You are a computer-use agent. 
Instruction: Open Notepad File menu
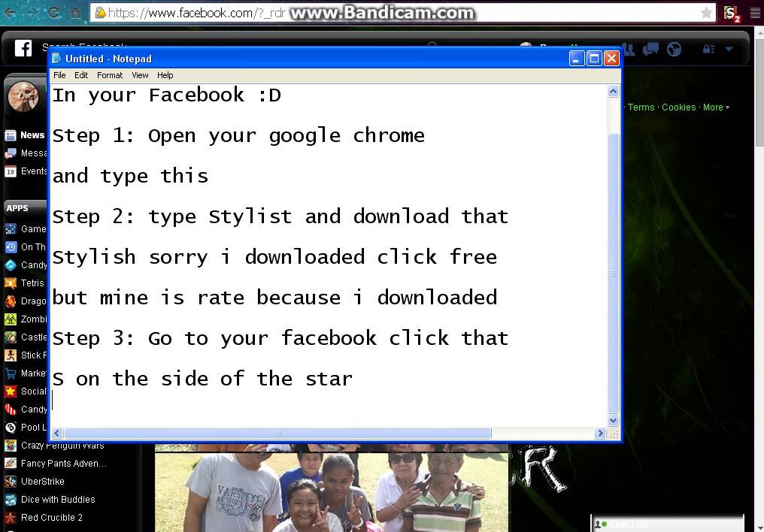(x=59, y=75)
